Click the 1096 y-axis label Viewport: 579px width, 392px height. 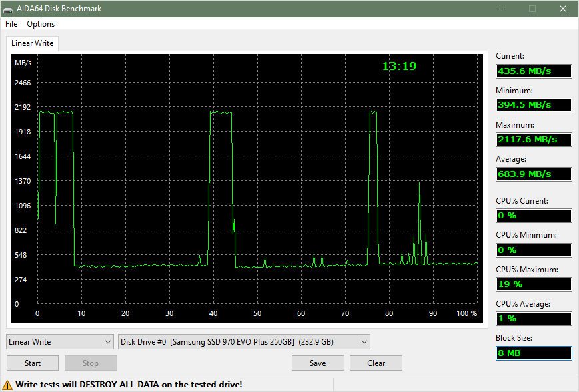23,206
